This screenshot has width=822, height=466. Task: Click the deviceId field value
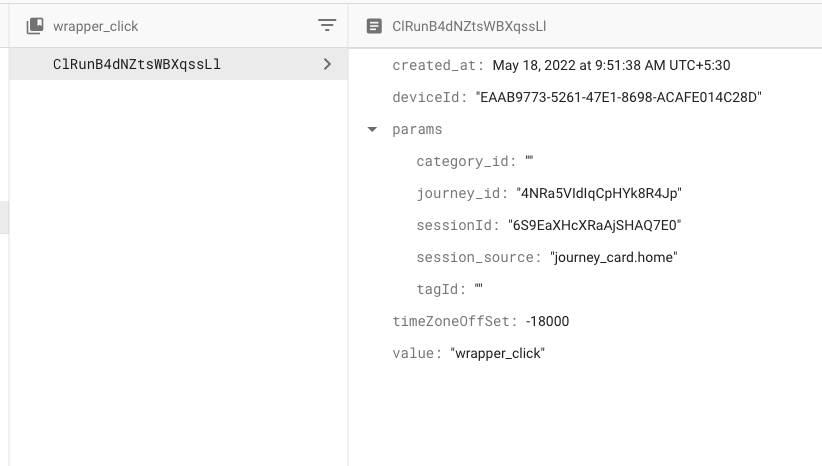click(619, 97)
